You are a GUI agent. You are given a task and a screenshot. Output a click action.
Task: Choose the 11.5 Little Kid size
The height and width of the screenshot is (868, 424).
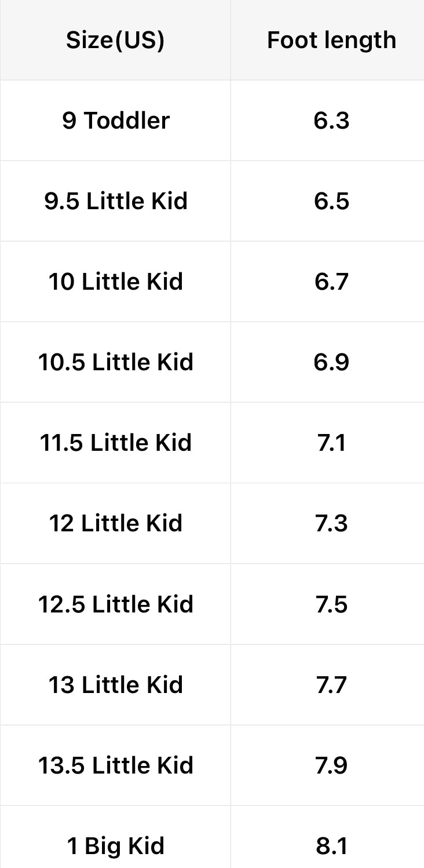tap(116, 443)
